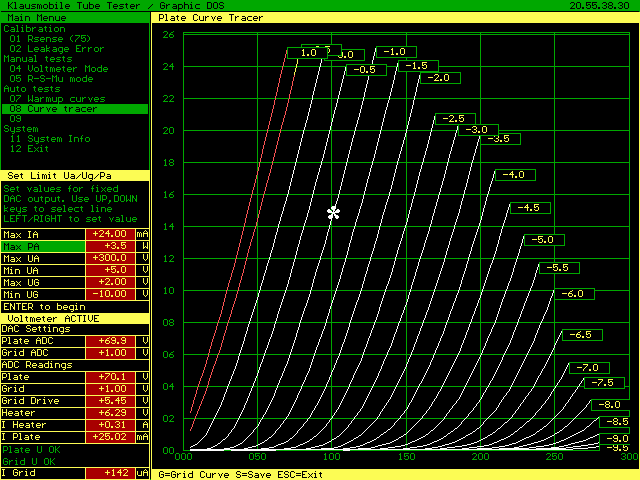Click the Min UA value +5.0
Screen dimensions: 640x480
pos(110,270)
